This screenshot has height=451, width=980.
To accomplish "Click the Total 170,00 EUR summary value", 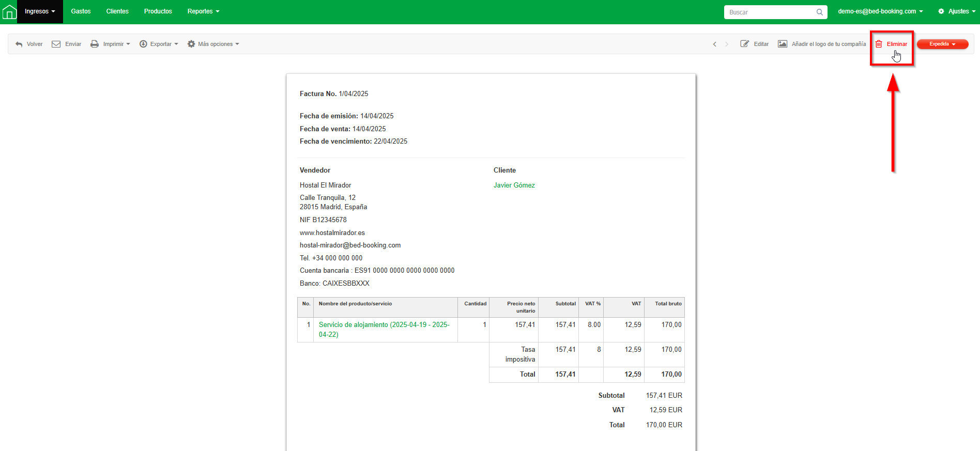I will pyautogui.click(x=664, y=425).
